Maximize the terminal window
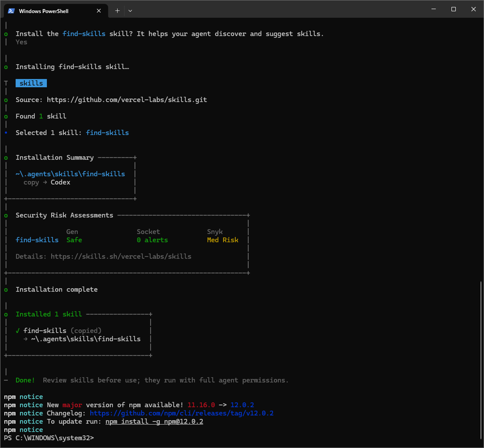Image resolution: width=484 pixels, height=448 pixels. (x=453, y=9)
